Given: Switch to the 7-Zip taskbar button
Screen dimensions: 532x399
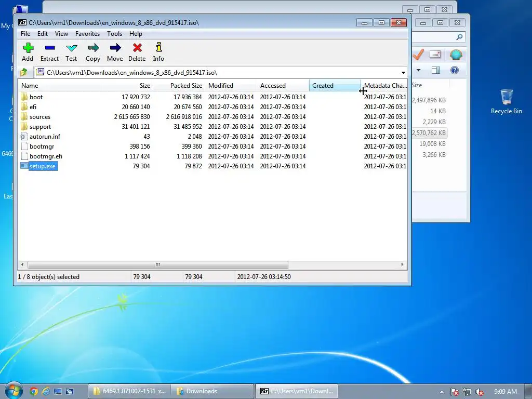Looking at the screenshot, I should click(x=296, y=391).
